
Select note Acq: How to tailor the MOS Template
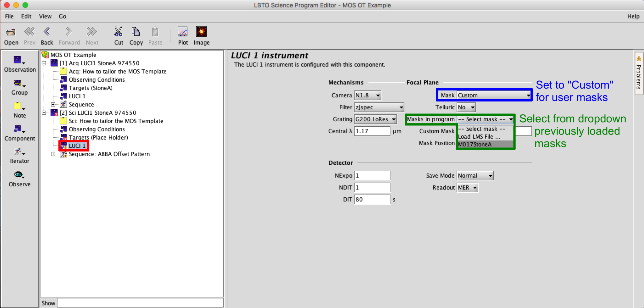118,71
